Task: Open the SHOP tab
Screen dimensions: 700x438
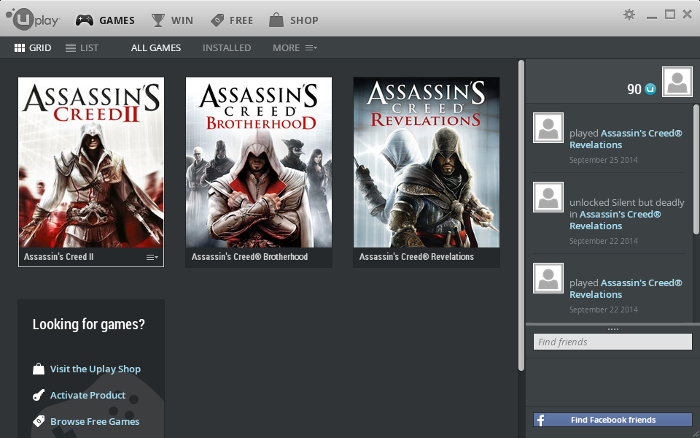Action: tap(294, 20)
